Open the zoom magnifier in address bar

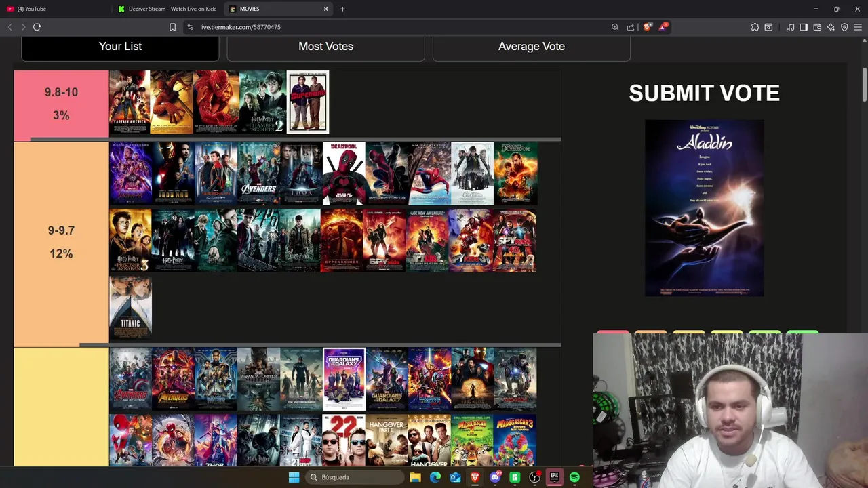coord(615,27)
